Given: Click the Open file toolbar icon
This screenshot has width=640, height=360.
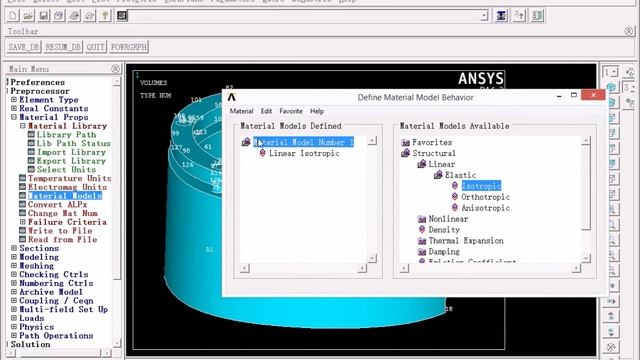Looking at the screenshot, I should 28,16.
